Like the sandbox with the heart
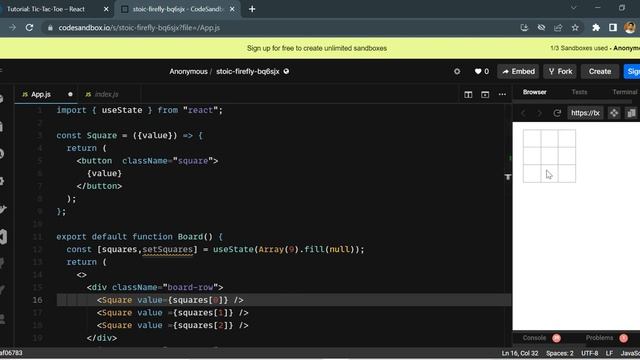 (478, 71)
